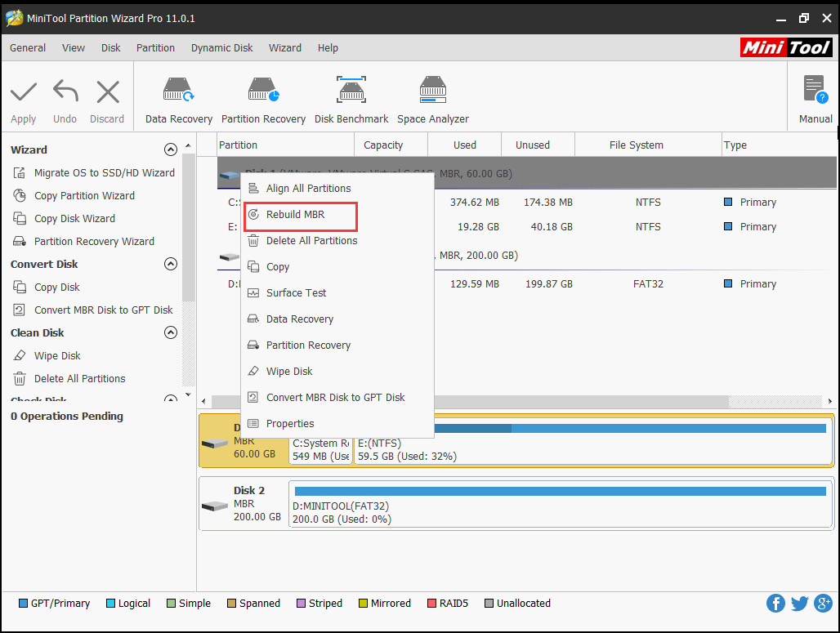Image resolution: width=840 pixels, height=633 pixels.
Task: Open the Disk menu
Action: click(x=111, y=47)
